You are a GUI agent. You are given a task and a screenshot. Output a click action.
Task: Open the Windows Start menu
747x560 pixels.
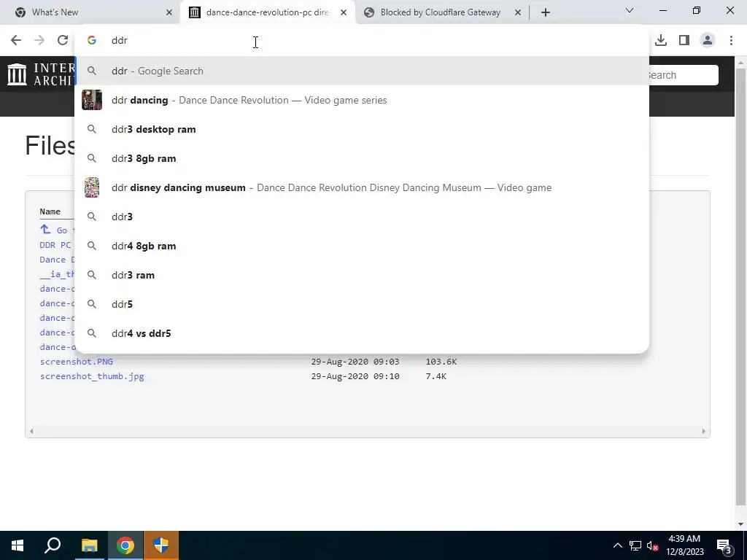[x=18, y=545]
